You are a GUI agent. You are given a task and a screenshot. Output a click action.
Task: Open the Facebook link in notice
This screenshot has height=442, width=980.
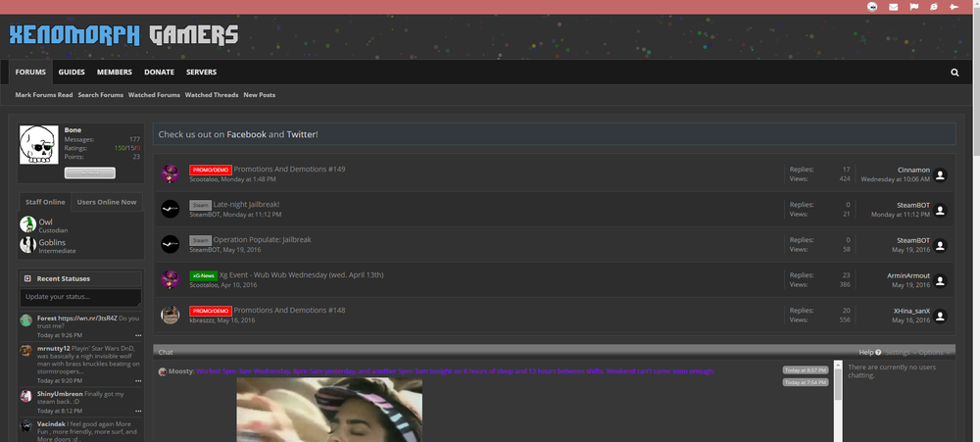click(246, 134)
